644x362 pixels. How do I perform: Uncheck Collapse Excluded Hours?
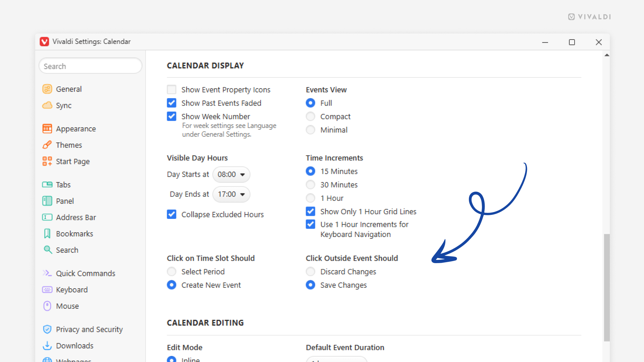172,214
